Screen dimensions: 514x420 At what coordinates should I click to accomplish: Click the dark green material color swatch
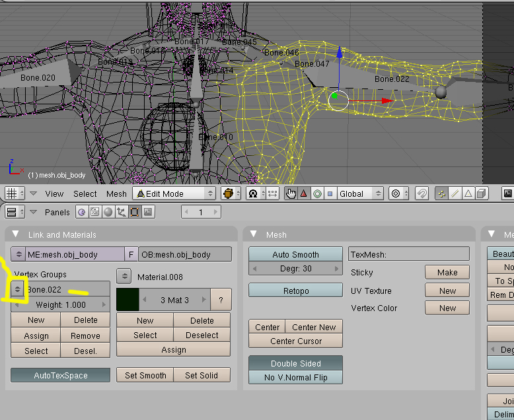click(x=128, y=299)
